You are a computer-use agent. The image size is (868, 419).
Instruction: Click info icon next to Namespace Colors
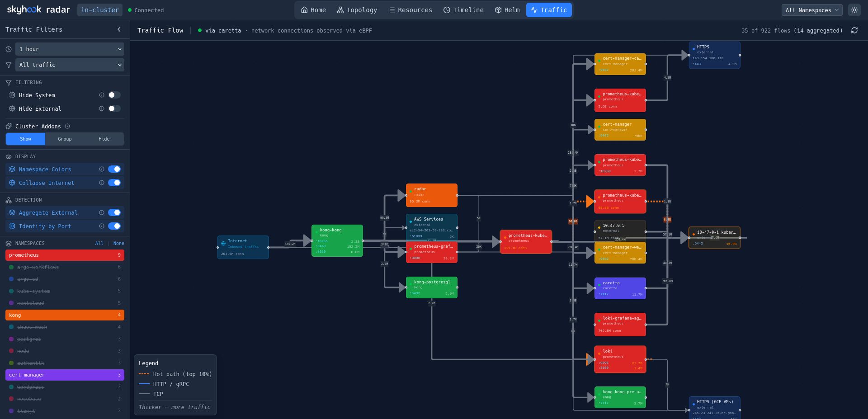point(102,169)
